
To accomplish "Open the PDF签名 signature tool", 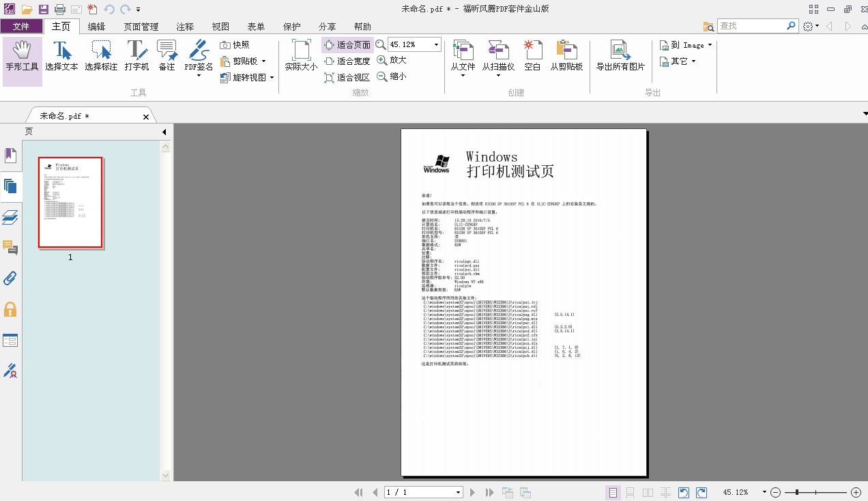I will [x=199, y=57].
